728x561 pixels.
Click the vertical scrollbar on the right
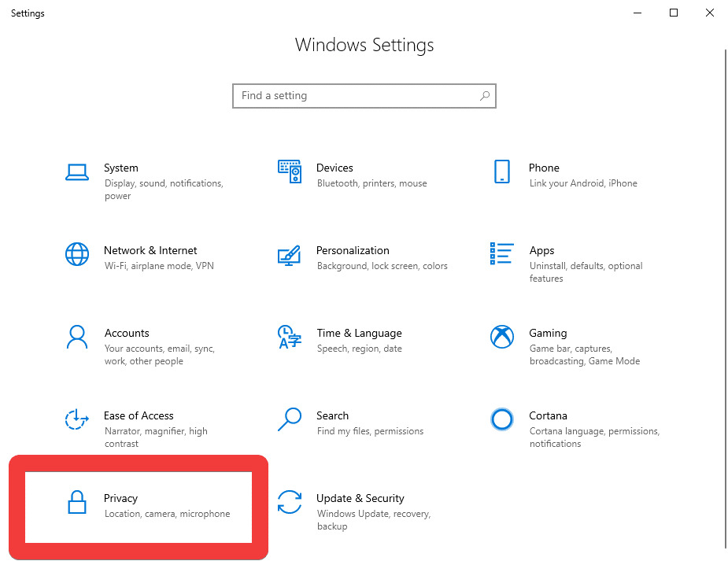[724, 299]
